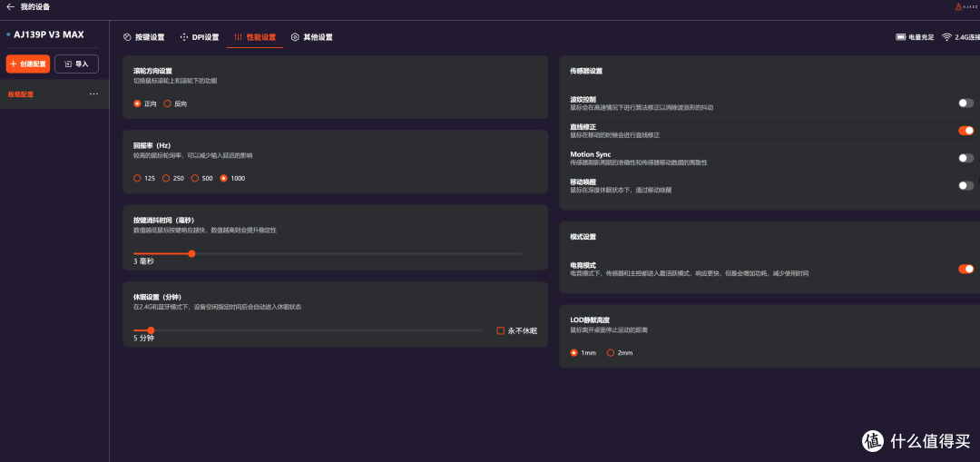980x462 pixels.
Task: Open the DPI设置 tab
Action: (200, 37)
